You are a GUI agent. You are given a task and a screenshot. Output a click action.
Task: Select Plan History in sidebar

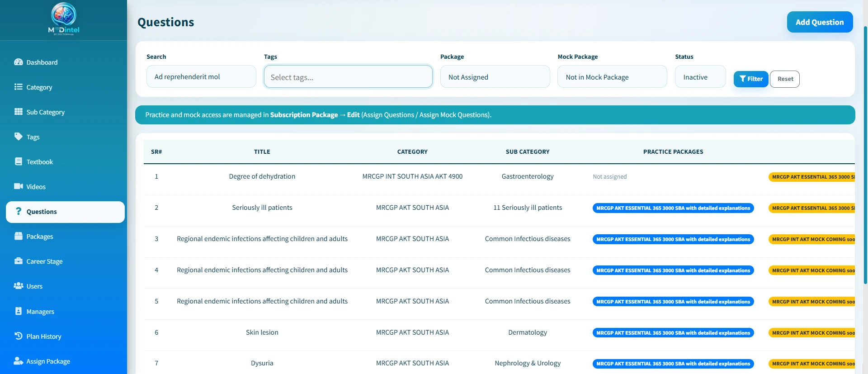click(65, 336)
